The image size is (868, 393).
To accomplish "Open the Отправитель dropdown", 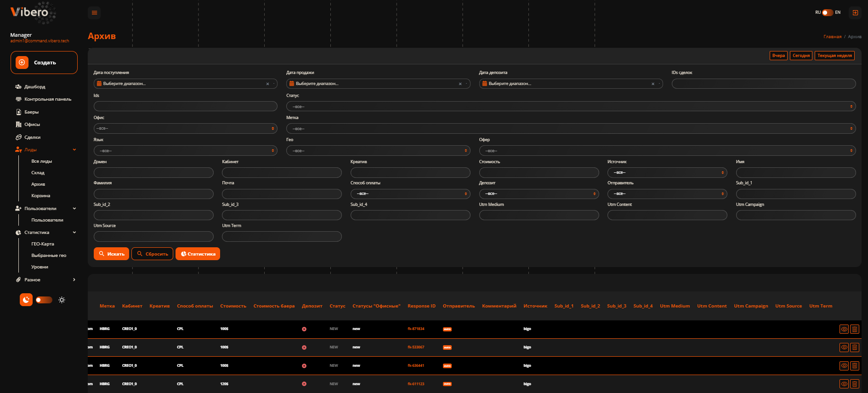I will tap(667, 194).
